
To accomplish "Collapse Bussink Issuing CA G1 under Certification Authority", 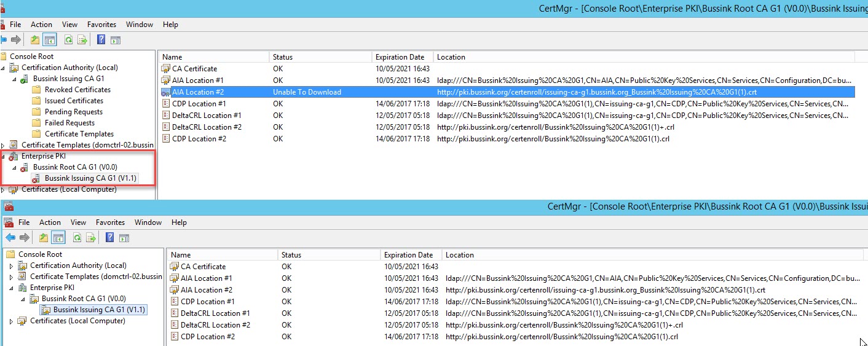I will [14, 79].
